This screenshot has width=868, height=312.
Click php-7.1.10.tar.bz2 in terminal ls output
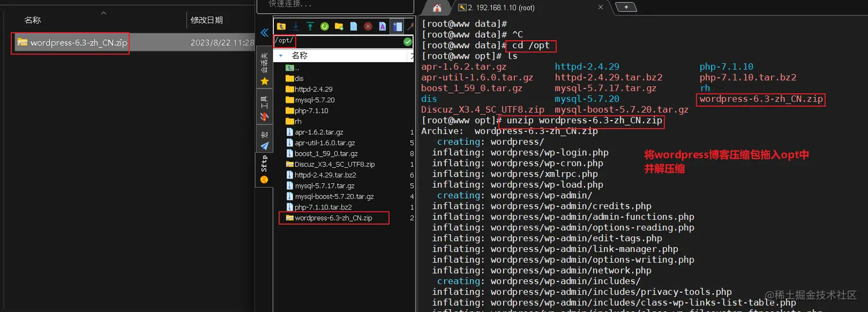[x=747, y=78]
